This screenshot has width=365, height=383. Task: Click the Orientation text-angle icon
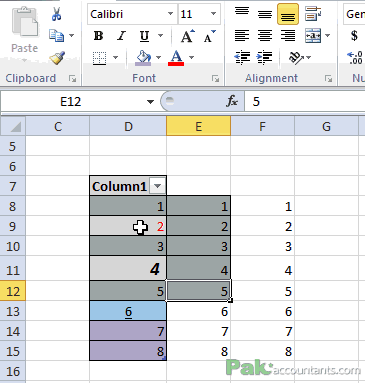click(296, 58)
